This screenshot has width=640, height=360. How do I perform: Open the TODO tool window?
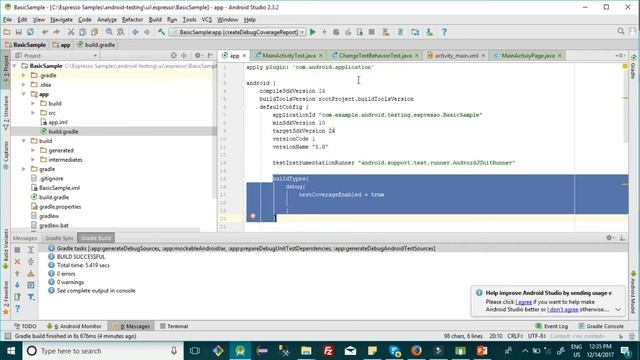[x=25, y=326]
